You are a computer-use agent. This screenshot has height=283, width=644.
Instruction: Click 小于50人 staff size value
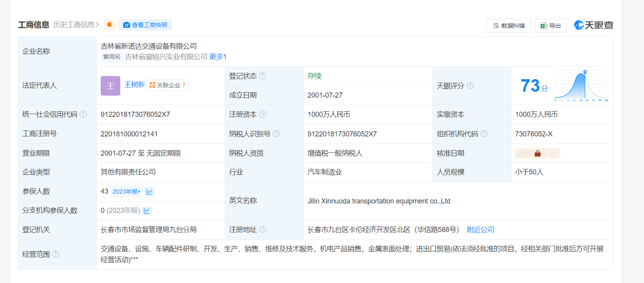coord(529,172)
